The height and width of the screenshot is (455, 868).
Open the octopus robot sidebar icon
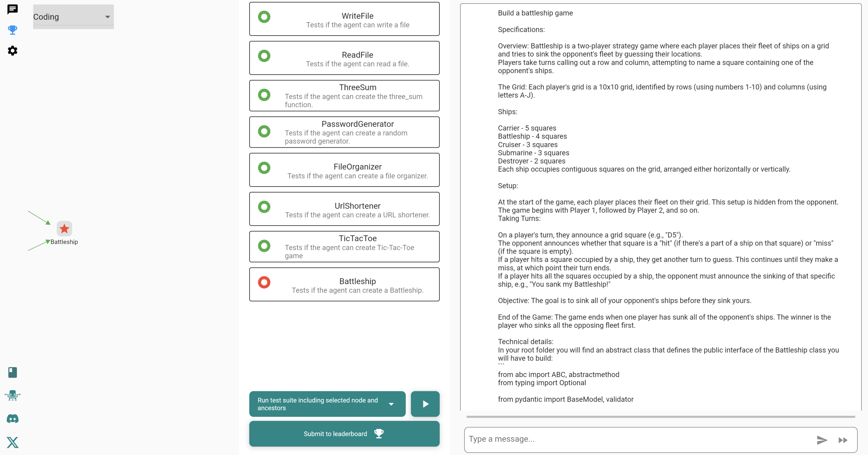coord(12,395)
